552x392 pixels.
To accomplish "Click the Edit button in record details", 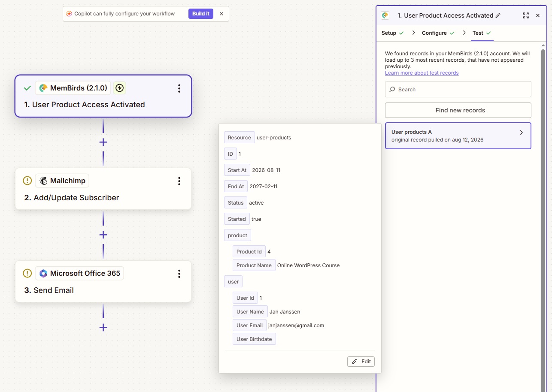I will tap(361, 362).
